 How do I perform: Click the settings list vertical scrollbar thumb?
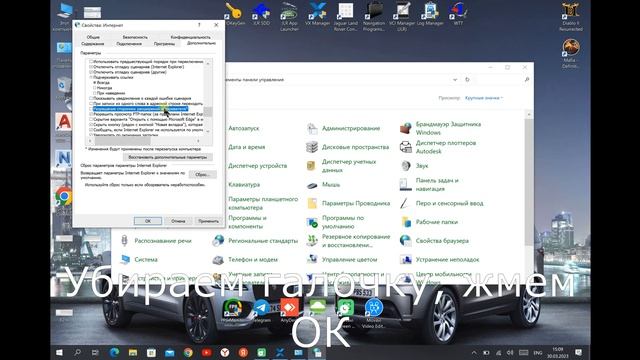208,111
